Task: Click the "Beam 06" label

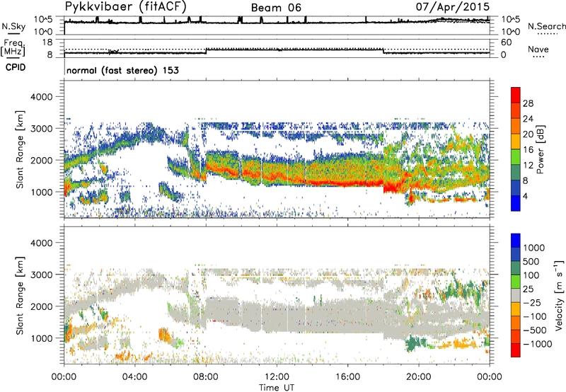Action: 276,8
